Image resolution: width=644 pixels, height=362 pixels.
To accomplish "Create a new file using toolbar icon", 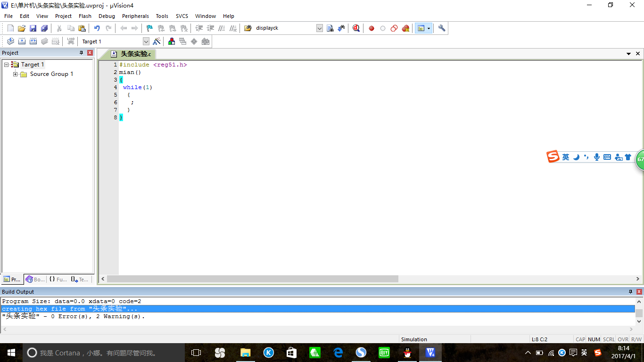I will (x=10, y=28).
